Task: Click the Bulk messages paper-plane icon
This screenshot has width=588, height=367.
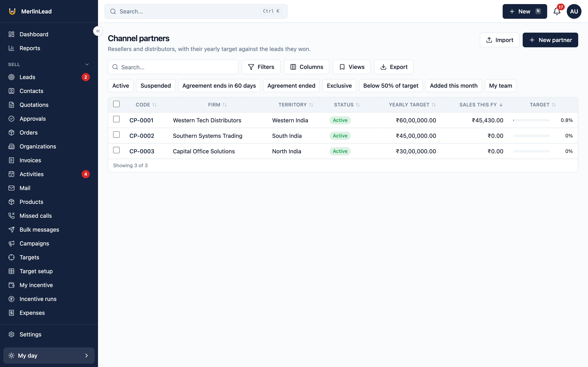Action: pos(11,229)
